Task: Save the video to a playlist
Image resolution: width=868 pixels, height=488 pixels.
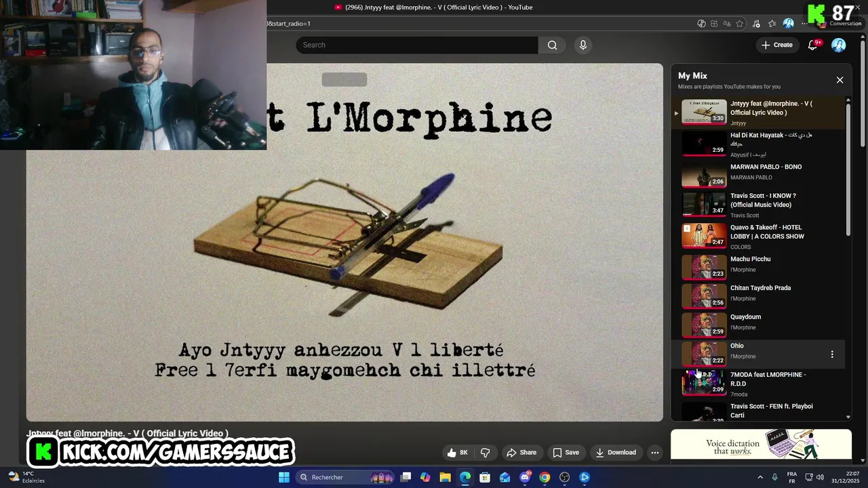Action: 566,452
